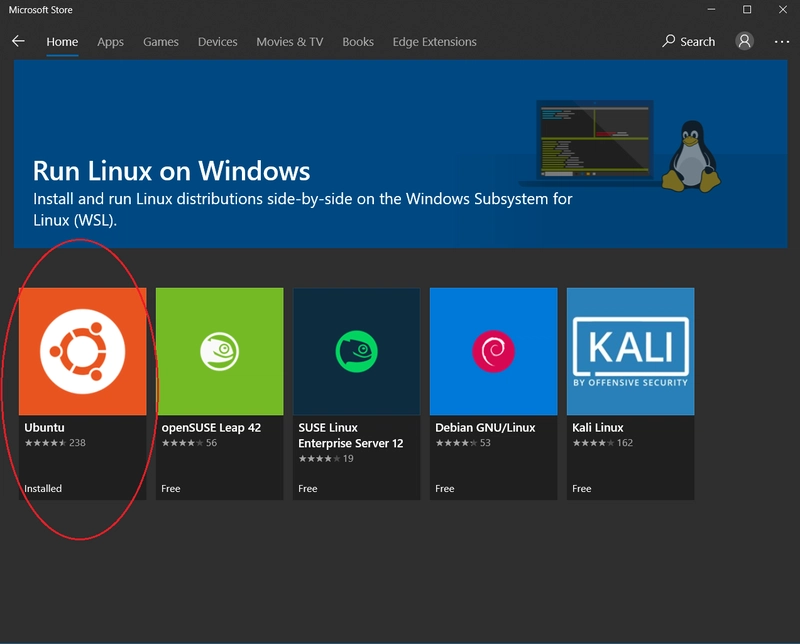Viewport: 800px width, 644px height.
Task: Click the Free label under Kali Linux
Action: pos(582,488)
